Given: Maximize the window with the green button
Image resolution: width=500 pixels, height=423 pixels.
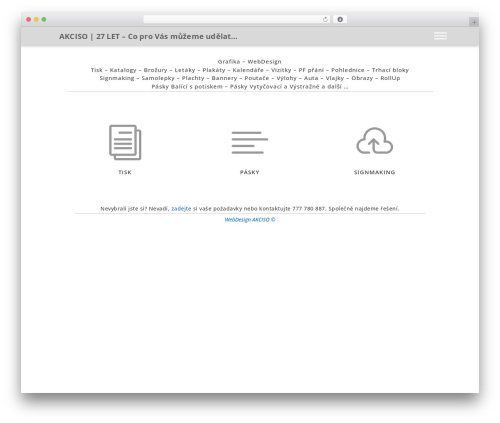Looking at the screenshot, I should [44, 20].
